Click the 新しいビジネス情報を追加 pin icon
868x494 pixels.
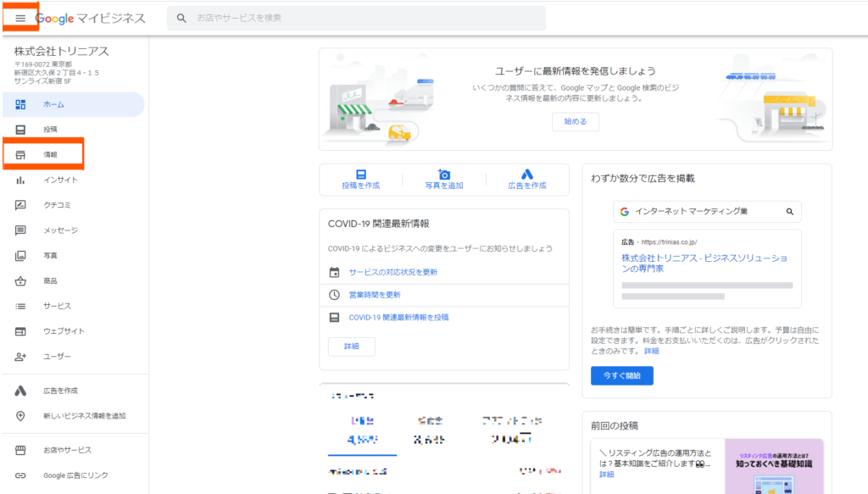tap(20, 416)
